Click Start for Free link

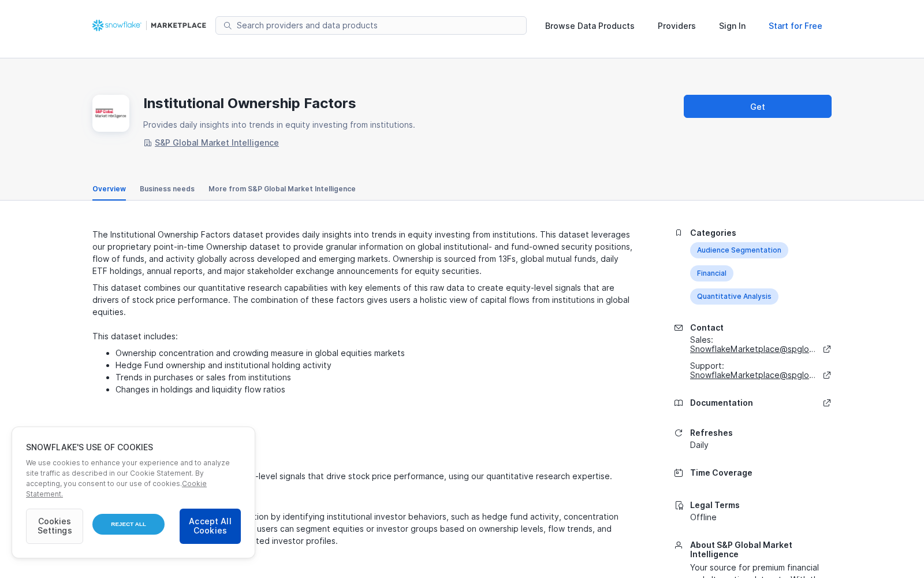pyautogui.click(x=795, y=26)
